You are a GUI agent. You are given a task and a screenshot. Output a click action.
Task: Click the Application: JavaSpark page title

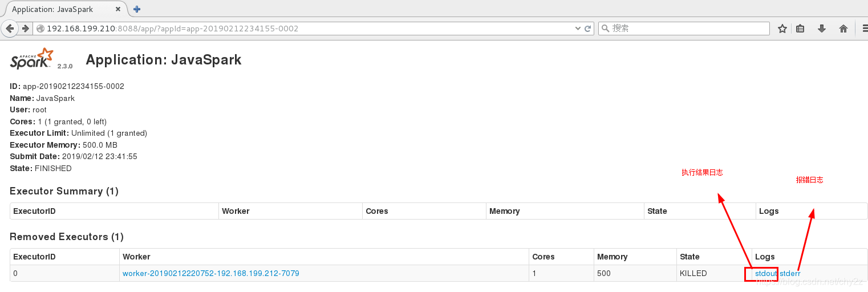[164, 60]
